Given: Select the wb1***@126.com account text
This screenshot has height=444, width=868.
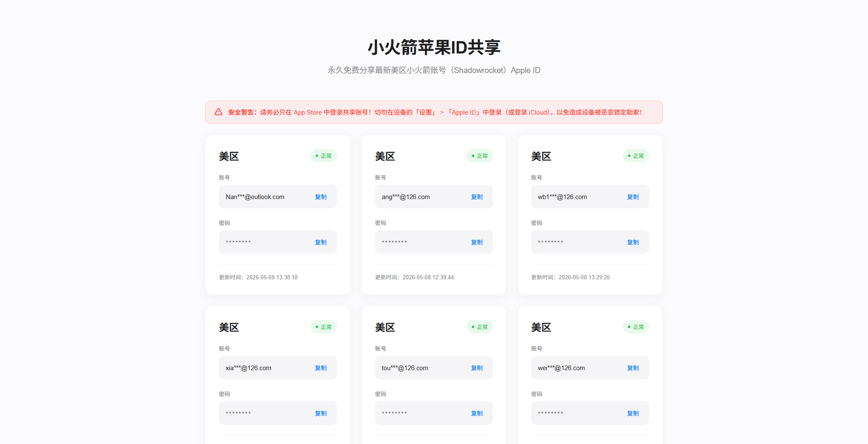Looking at the screenshot, I should [562, 197].
